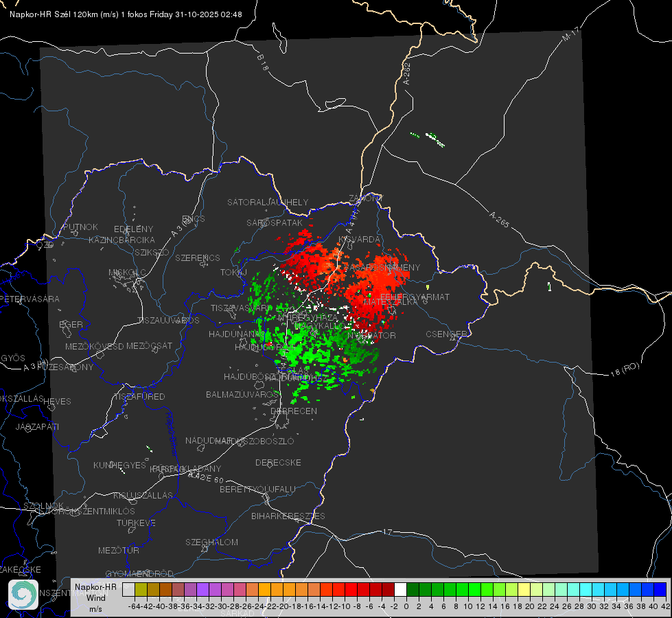Image resolution: width=672 pixels, height=618 pixels.
Task: Click the TOKAJ town label
Action: 233,273
